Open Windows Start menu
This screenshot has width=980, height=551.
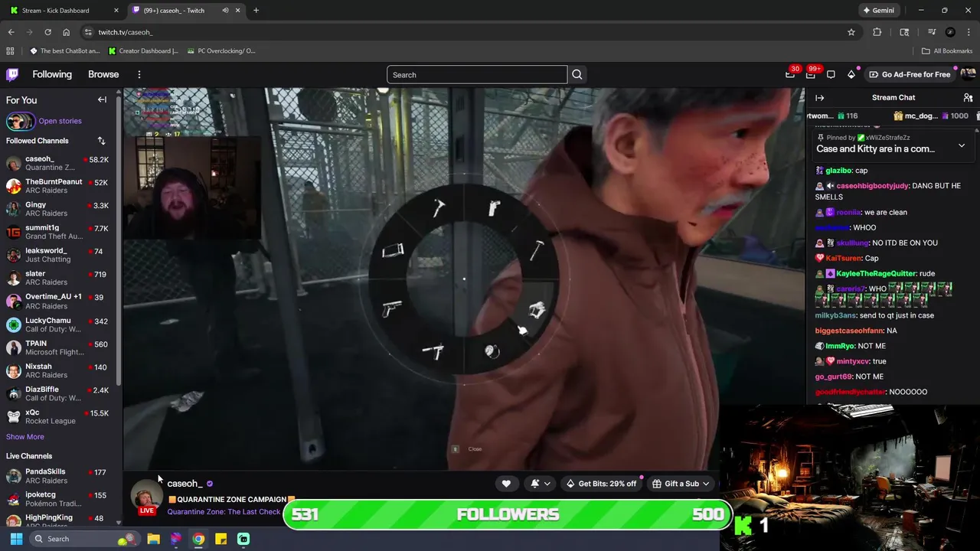pyautogui.click(x=16, y=539)
